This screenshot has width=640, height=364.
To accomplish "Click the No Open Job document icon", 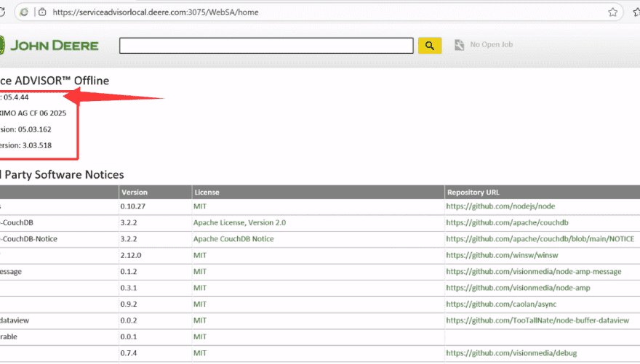I will coord(460,45).
